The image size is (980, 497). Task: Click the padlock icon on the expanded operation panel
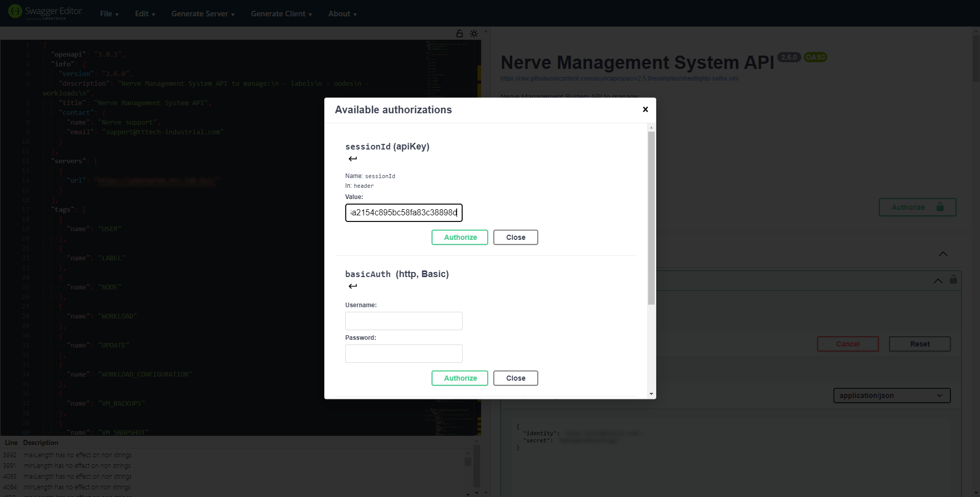tap(953, 280)
